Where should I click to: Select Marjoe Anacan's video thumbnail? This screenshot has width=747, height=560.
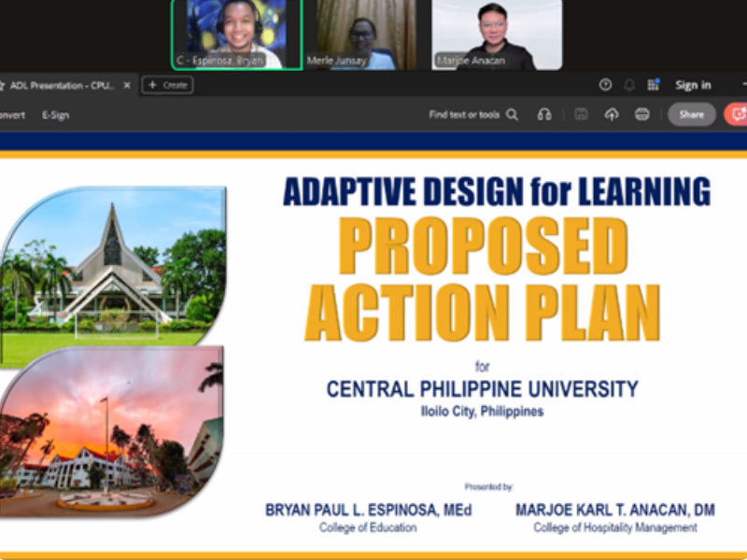pyautogui.click(x=497, y=34)
